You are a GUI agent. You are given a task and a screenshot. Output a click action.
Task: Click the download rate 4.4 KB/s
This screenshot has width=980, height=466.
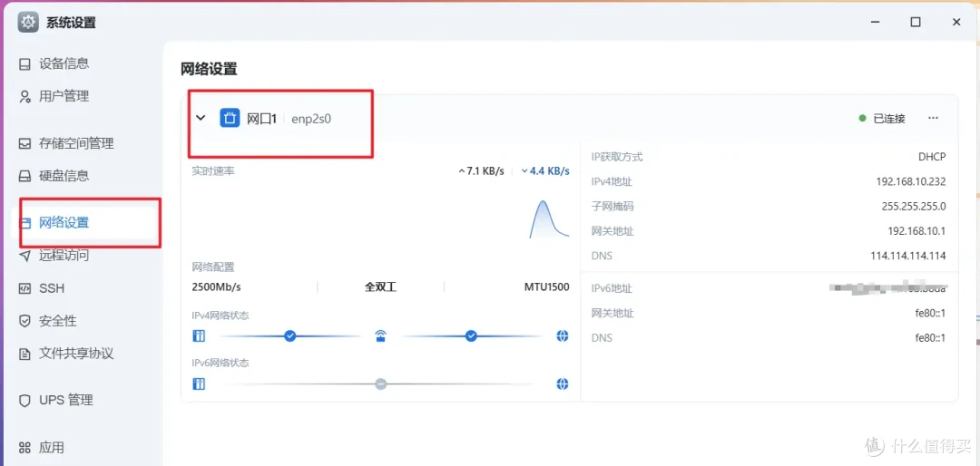[x=545, y=171]
